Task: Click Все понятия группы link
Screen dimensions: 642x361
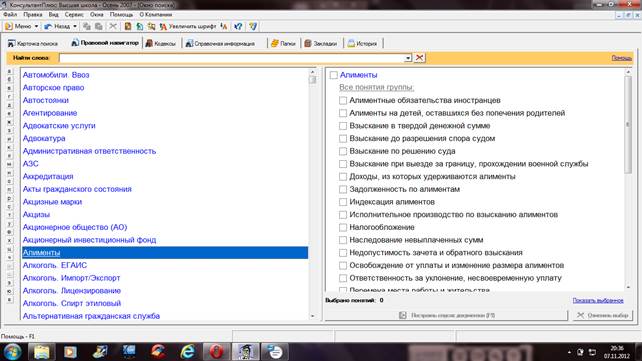Action: (376, 87)
